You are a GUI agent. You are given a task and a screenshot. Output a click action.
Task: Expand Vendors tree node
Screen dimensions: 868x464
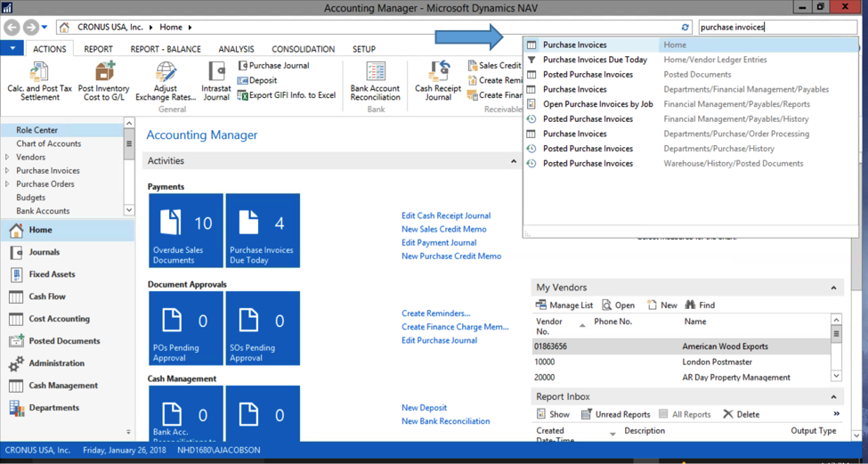coord(7,158)
